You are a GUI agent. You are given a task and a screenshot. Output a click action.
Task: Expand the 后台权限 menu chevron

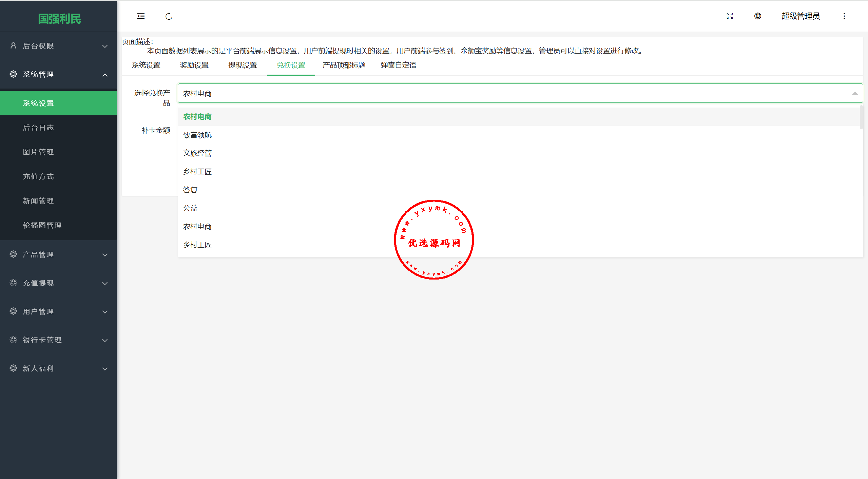(x=105, y=46)
